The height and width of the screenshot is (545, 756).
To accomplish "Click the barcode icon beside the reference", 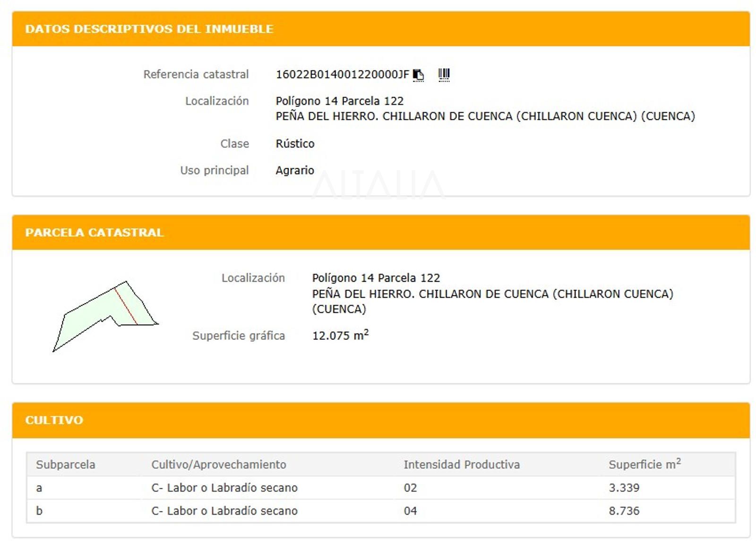I will [444, 75].
